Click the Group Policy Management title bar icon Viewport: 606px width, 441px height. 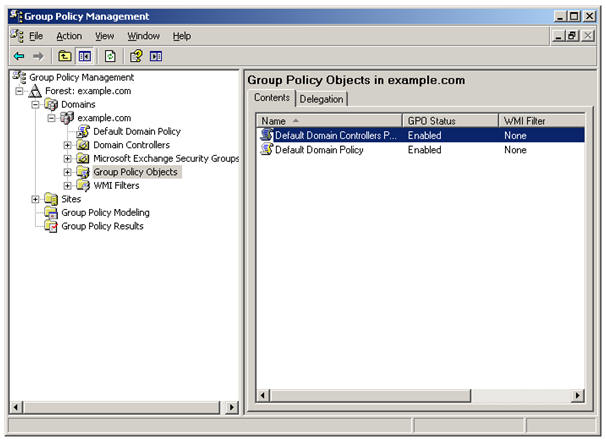[15, 16]
